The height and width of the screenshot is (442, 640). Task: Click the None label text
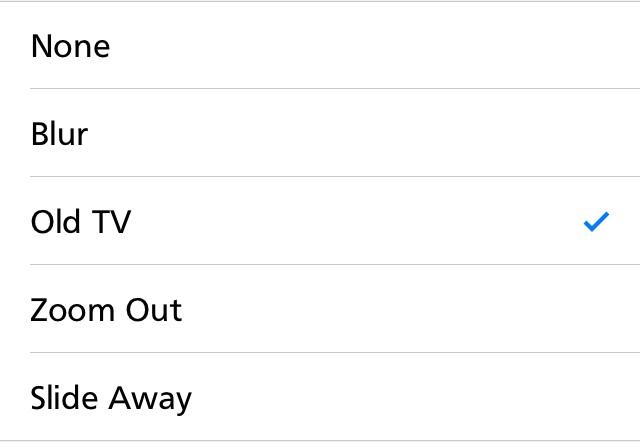coord(70,46)
